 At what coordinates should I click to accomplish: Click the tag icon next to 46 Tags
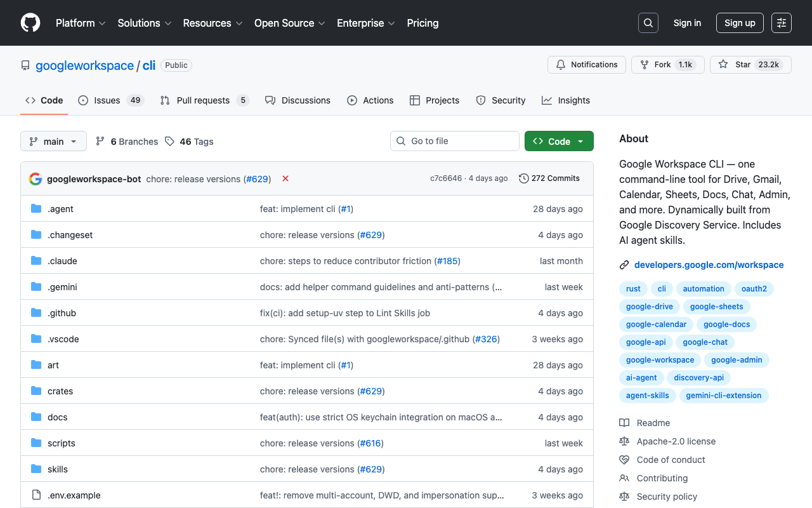[x=169, y=141]
